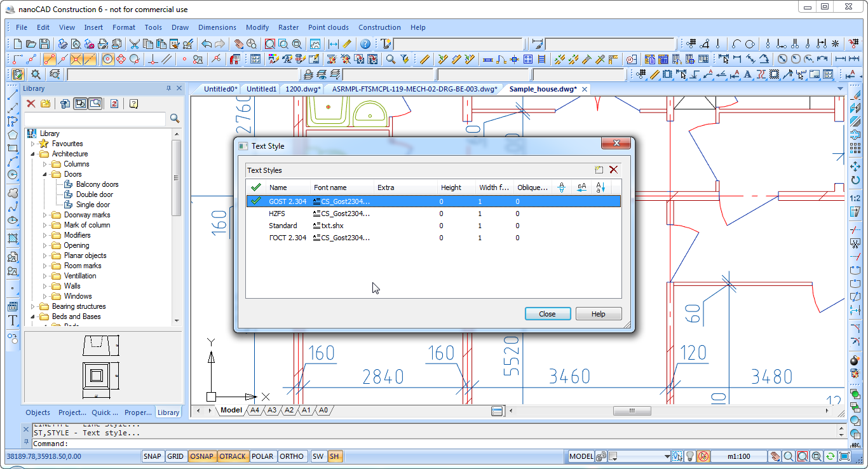Click the Help button in Text Style dialog
This screenshot has height=469, width=868.
pyautogui.click(x=598, y=314)
